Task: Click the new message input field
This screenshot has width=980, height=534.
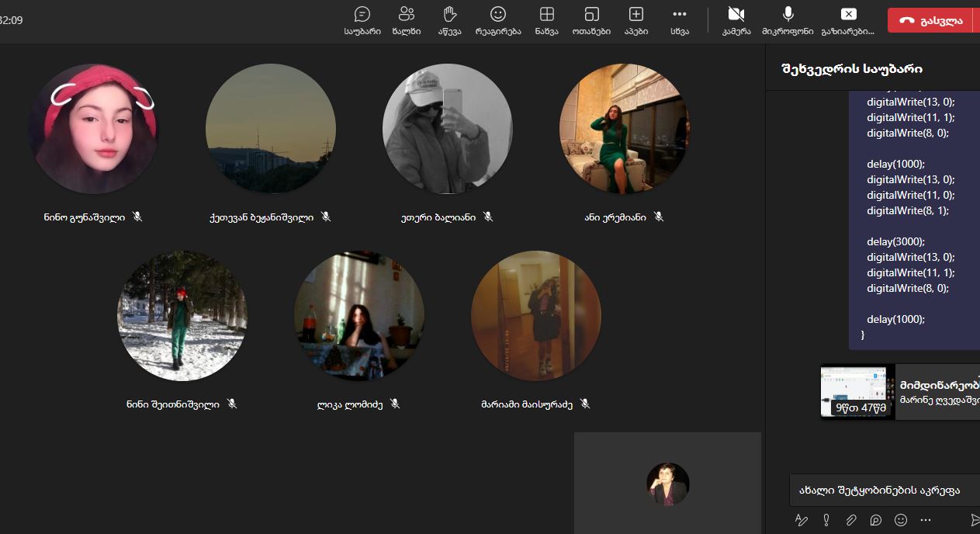Action: click(x=885, y=491)
